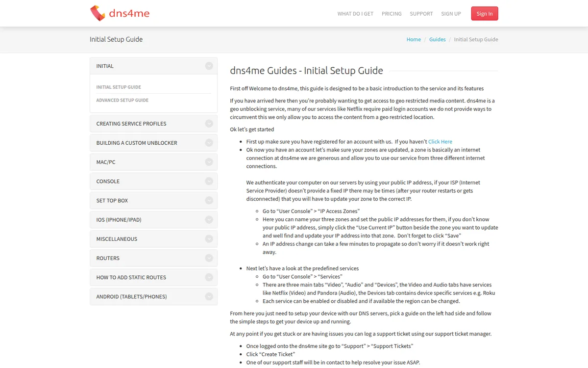
Task: Select the ROUTERS section title
Action: pyautogui.click(x=108, y=258)
